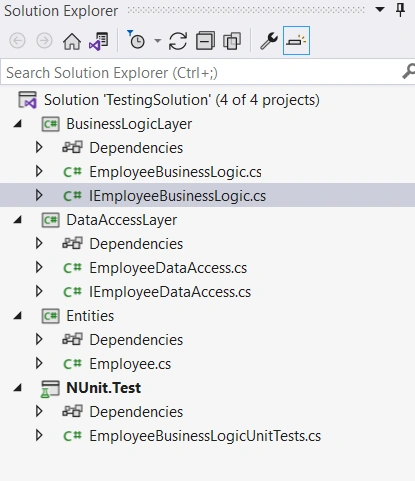Select Dependencies label under DataAccessLayer
The height and width of the screenshot is (481, 415).
[136, 244]
